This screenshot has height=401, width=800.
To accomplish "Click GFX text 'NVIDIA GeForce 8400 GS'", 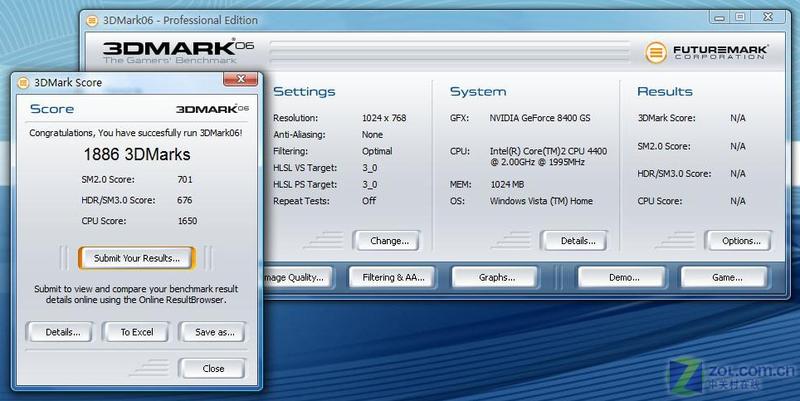I will click(x=540, y=118).
